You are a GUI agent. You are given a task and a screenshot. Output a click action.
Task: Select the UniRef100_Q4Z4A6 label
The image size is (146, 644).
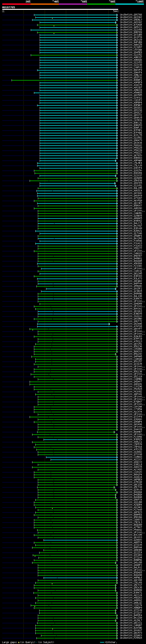(x=131, y=324)
